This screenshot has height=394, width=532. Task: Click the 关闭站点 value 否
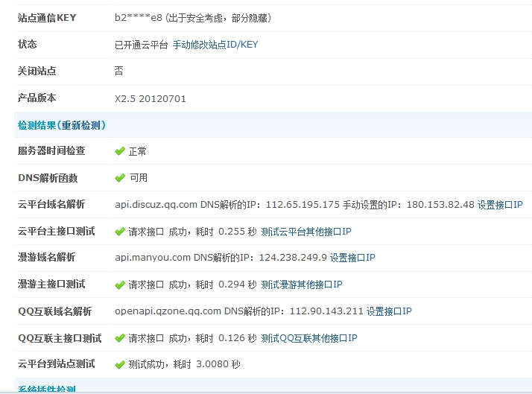(x=118, y=71)
